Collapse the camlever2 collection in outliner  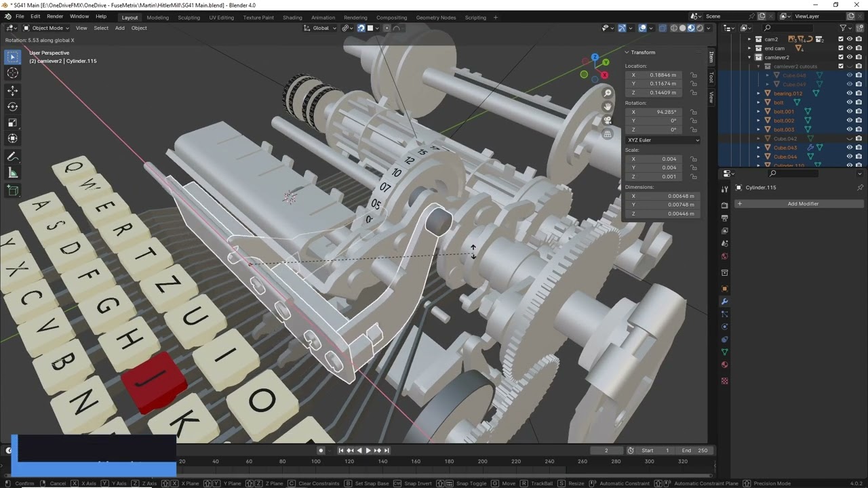click(x=749, y=58)
